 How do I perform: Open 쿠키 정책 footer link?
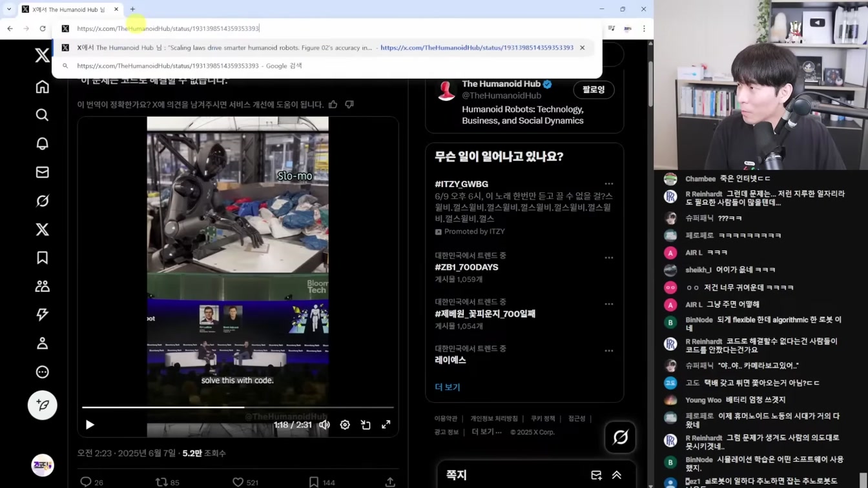tap(543, 418)
